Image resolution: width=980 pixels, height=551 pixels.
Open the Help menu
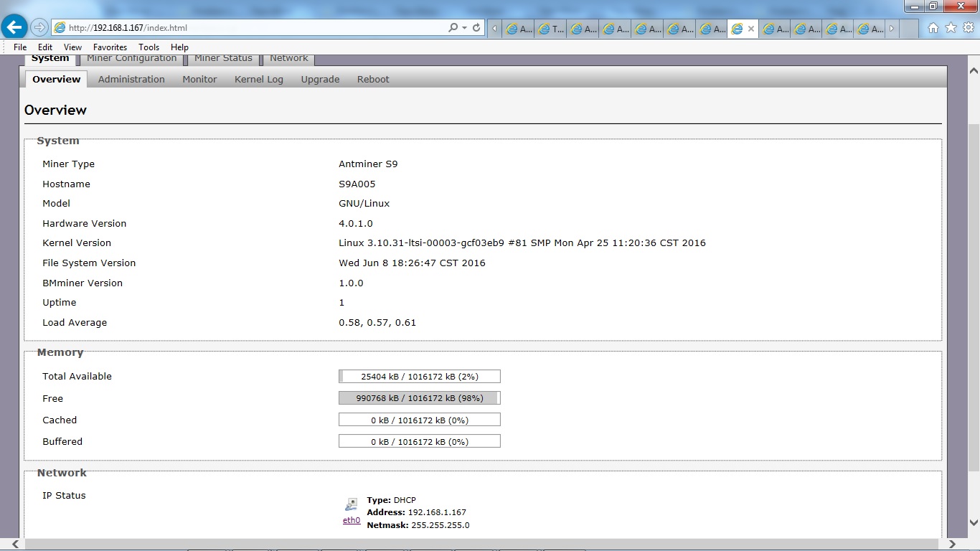point(179,47)
